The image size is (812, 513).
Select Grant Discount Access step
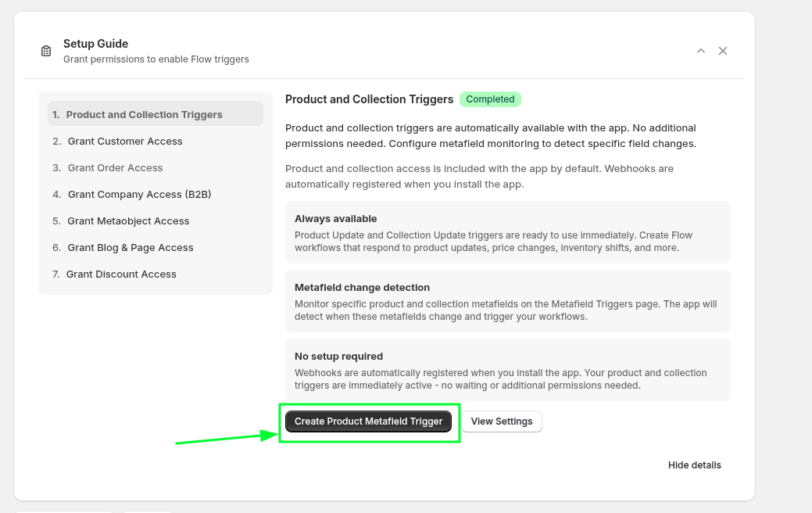point(121,274)
